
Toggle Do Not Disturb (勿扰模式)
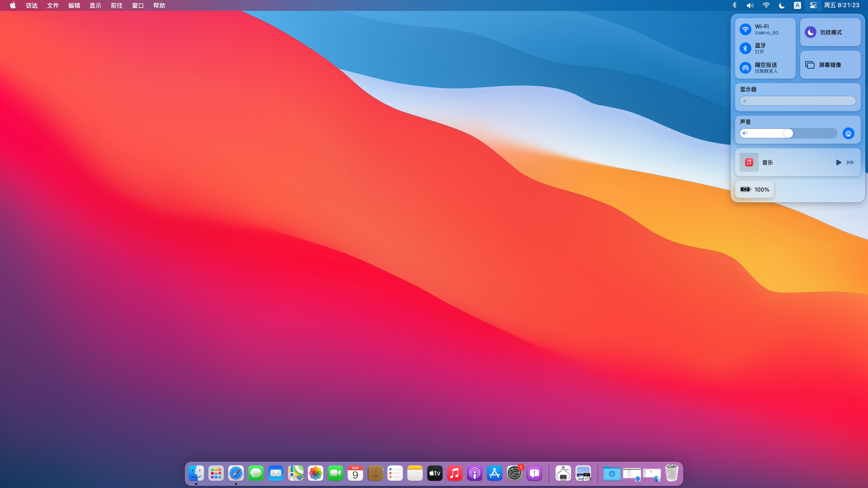coord(811,32)
